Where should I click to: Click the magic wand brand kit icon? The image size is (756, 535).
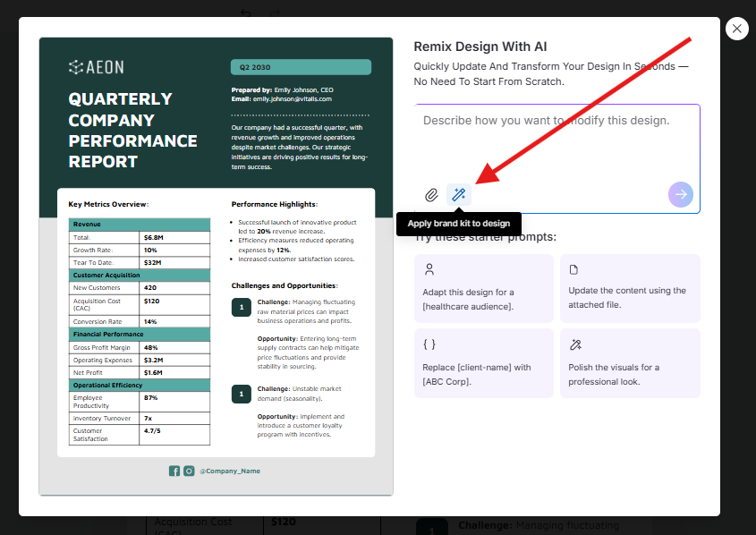point(459,194)
